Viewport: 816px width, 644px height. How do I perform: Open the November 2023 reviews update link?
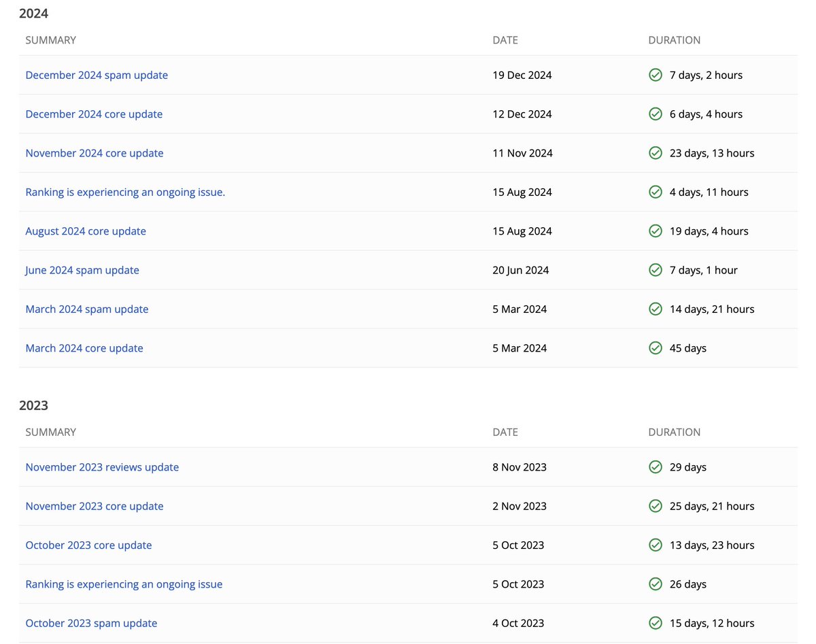pyautogui.click(x=102, y=467)
